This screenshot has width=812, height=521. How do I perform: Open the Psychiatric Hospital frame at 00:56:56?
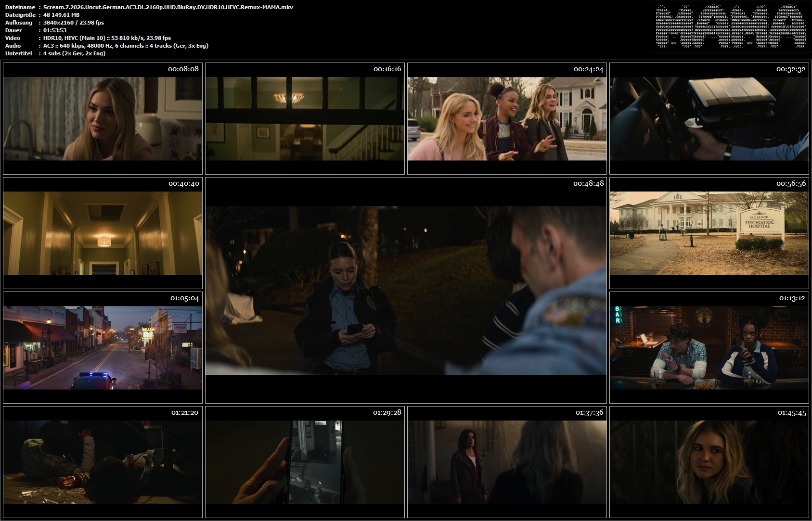pos(709,233)
